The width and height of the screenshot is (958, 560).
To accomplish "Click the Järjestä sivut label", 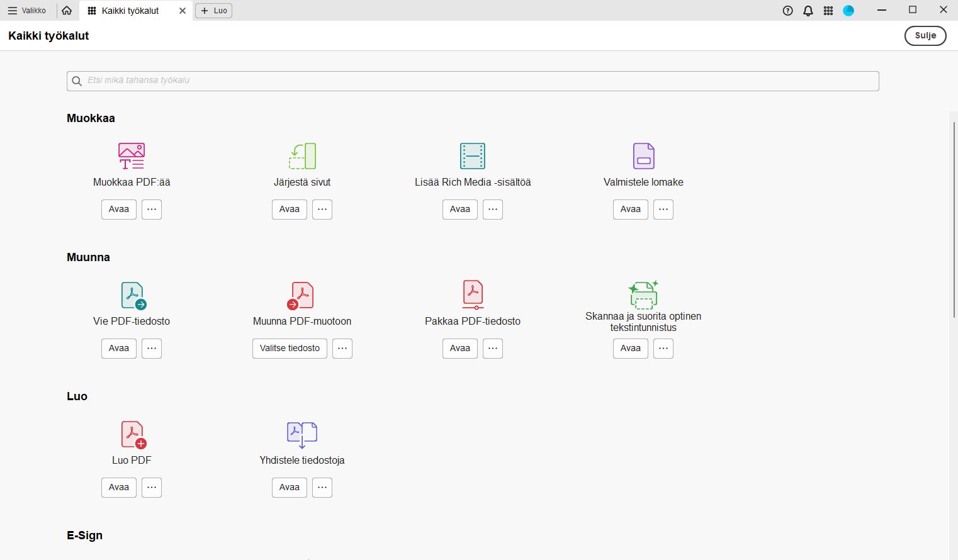I will coord(302,182).
